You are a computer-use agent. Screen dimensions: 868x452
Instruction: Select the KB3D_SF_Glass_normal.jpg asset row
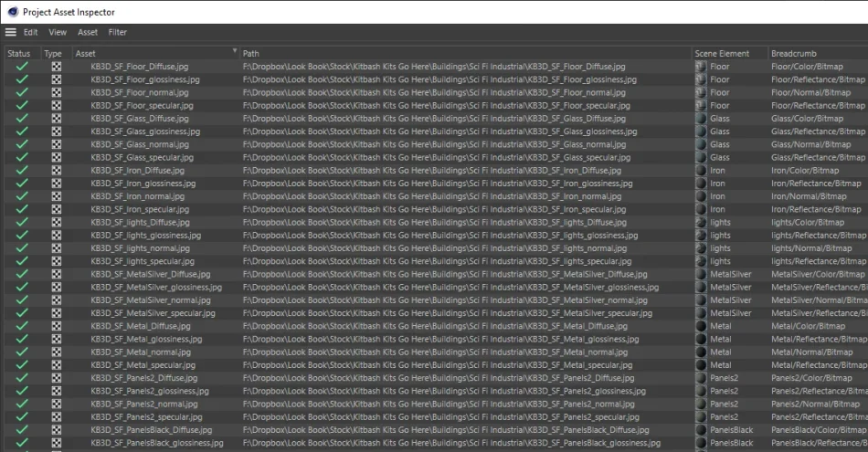434,144
